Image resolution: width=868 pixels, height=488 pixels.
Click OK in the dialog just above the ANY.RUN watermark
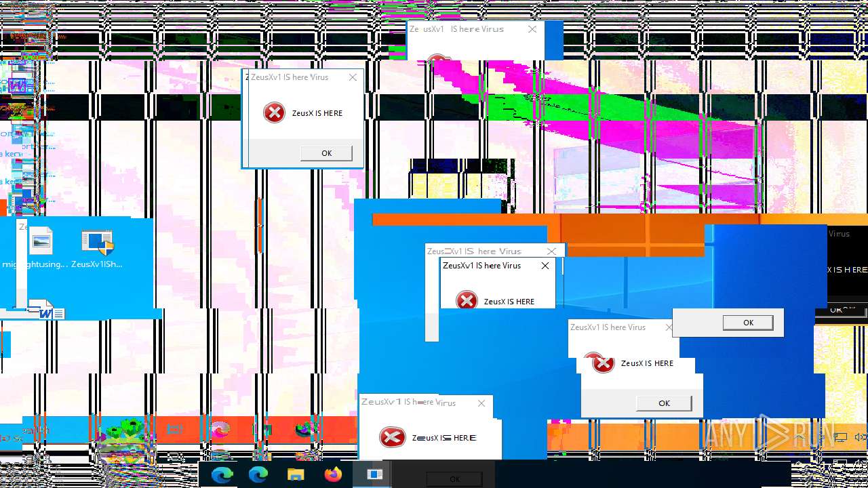(664, 403)
